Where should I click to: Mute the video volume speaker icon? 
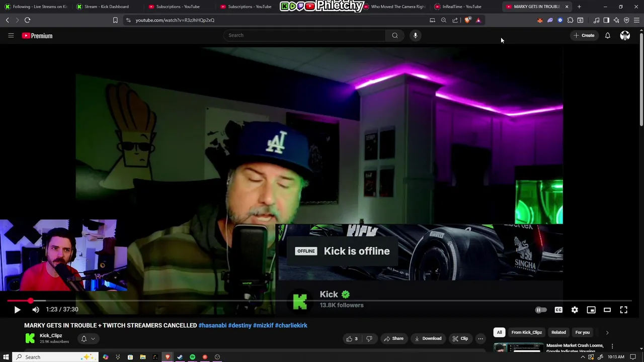[x=36, y=310]
